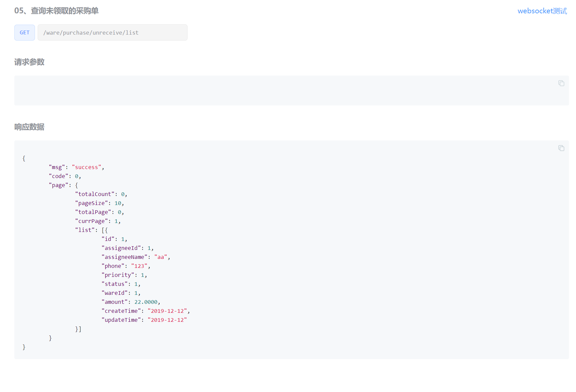Click the "pageSize": 10 line
Screen dimensions: 576x392
tap(100, 203)
